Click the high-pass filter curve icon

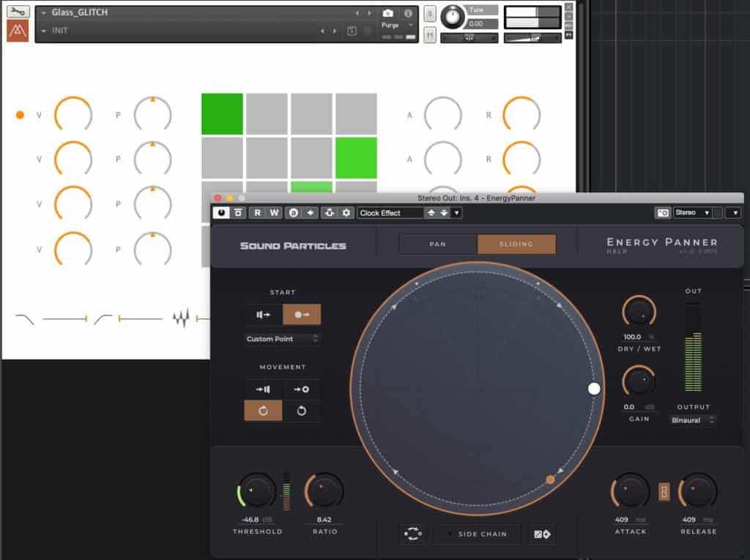point(103,318)
